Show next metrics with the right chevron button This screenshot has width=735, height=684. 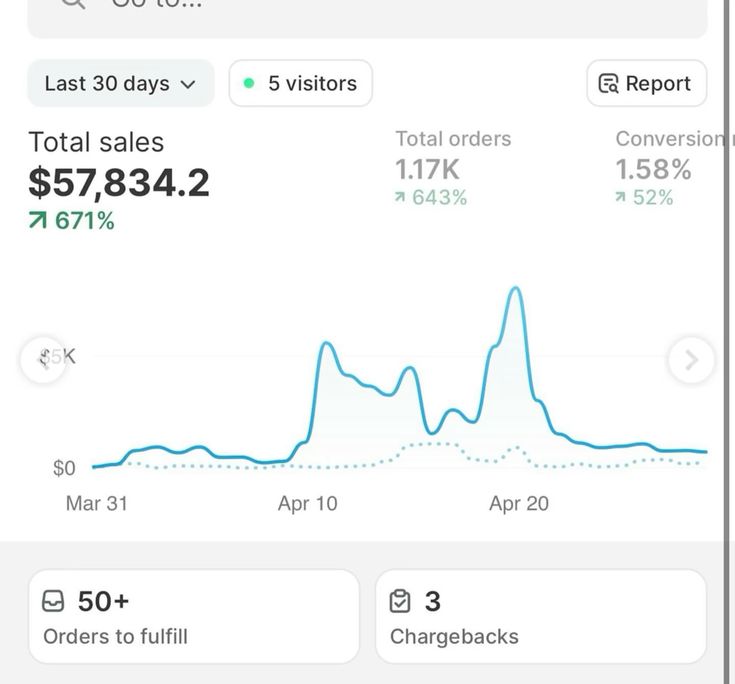coord(691,360)
